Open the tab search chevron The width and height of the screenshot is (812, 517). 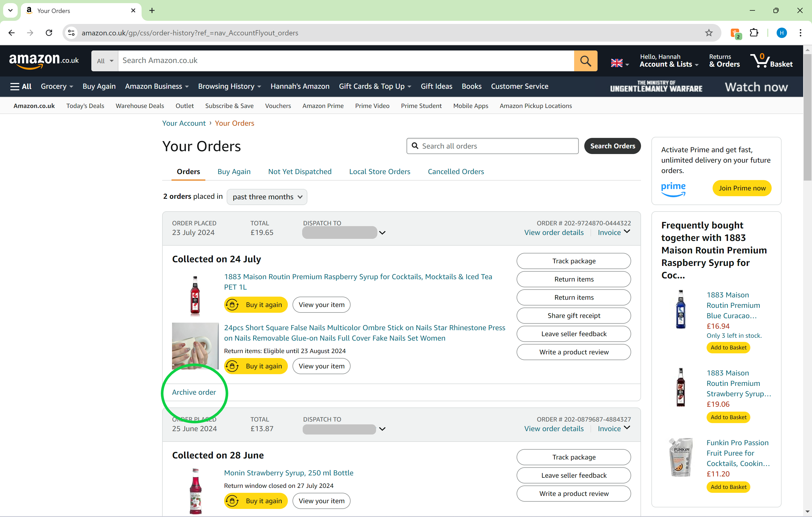[x=10, y=10]
